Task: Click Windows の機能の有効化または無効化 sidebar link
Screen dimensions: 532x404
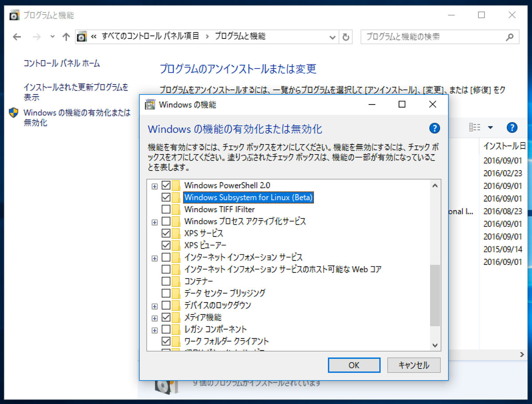Action: (77, 118)
